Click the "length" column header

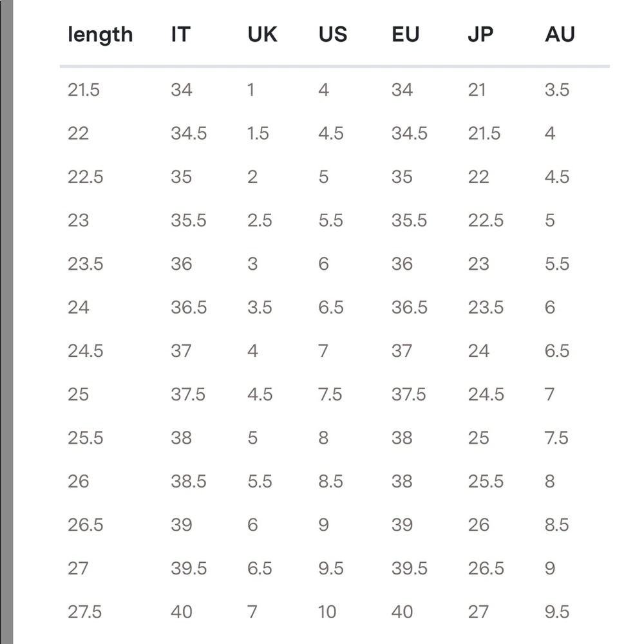click(100, 34)
